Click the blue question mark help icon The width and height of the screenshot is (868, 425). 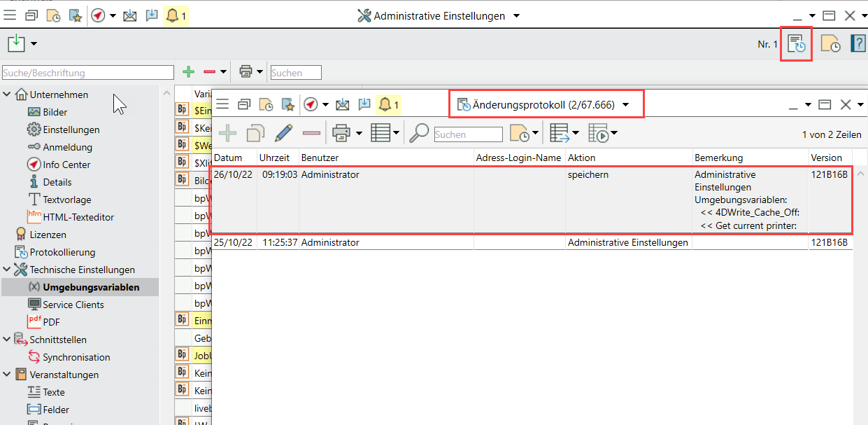point(858,43)
